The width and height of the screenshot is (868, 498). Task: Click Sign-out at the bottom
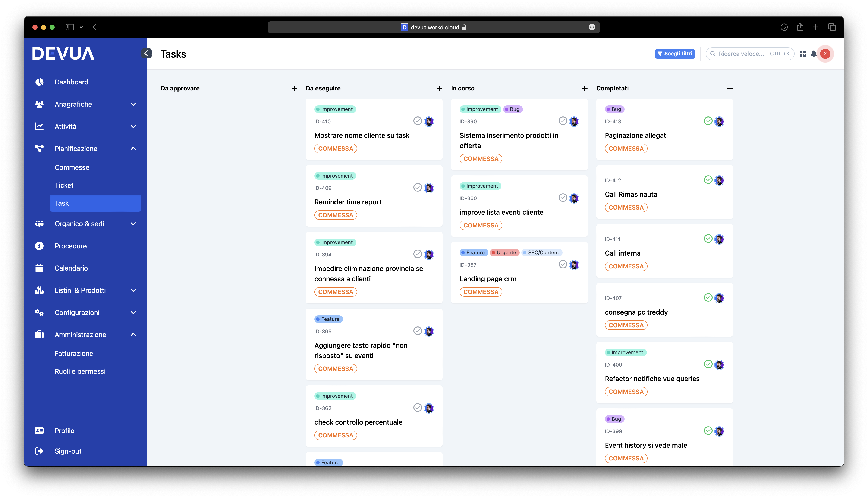(68, 451)
